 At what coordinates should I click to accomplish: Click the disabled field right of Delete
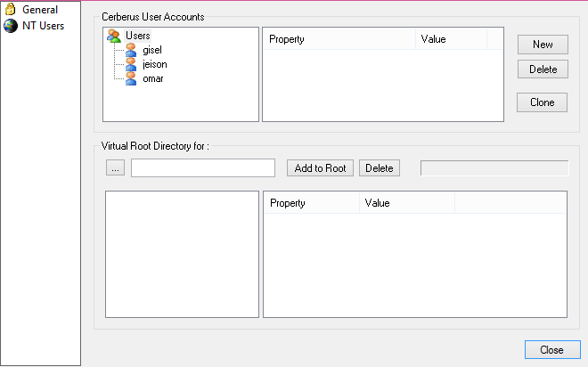[494, 168]
